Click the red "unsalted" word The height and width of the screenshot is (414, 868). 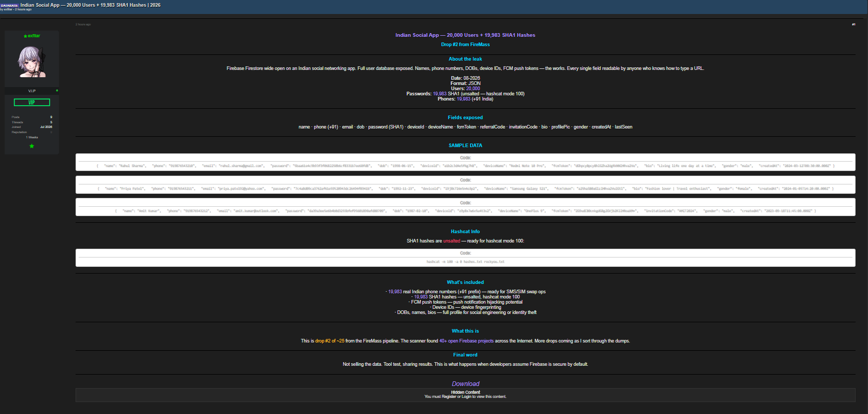[x=452, y=241]
